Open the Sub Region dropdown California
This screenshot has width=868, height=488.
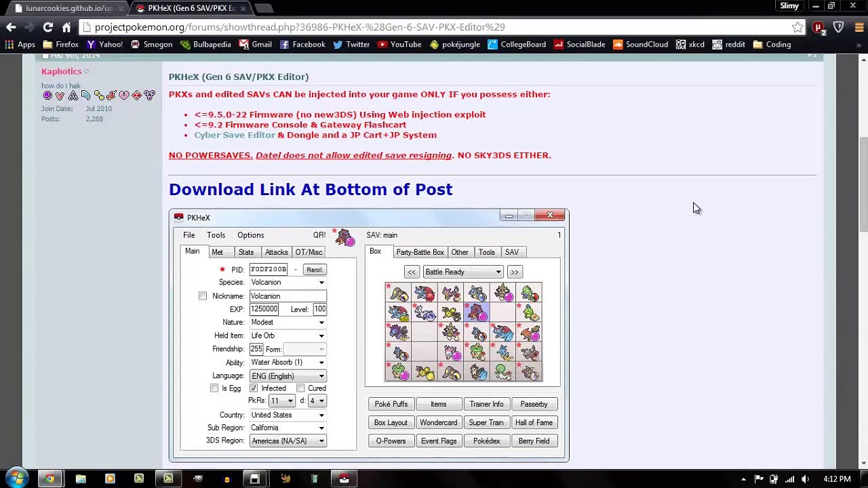(x=288, y=428)
